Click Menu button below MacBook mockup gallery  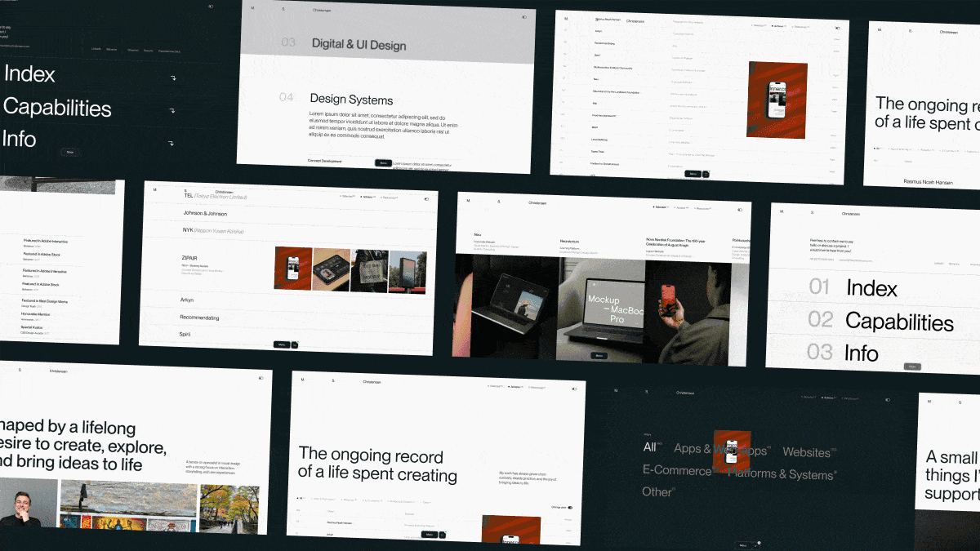click(599, 355)
